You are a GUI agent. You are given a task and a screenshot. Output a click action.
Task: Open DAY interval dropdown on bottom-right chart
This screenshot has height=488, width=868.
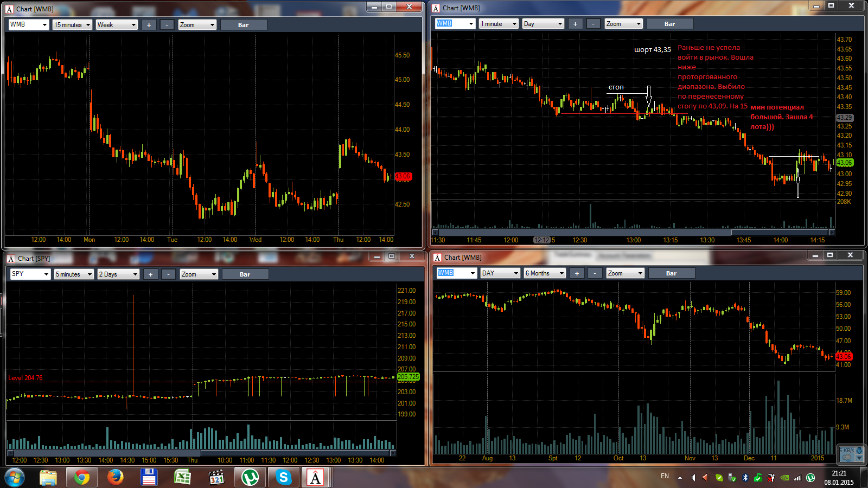coord(500,273)
